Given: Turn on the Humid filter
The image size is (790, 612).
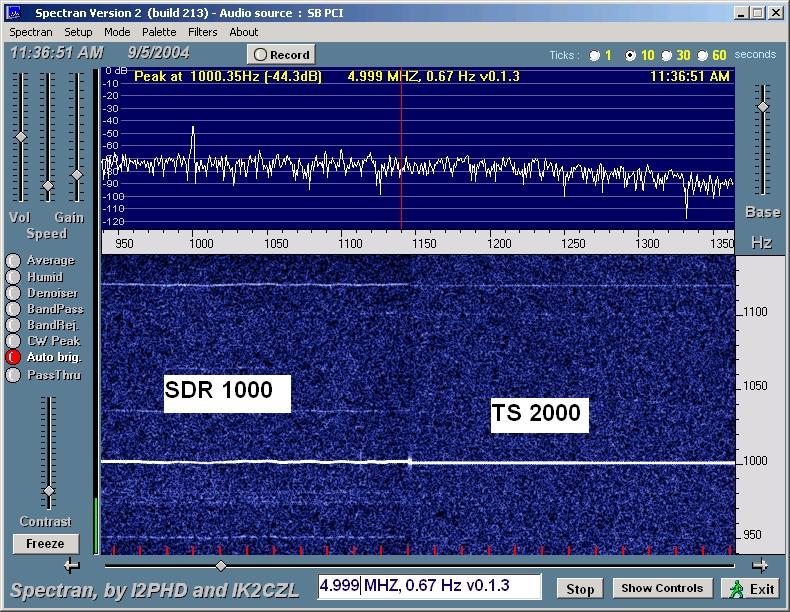Looking at the screenshot, I should [x=13, y=277].
